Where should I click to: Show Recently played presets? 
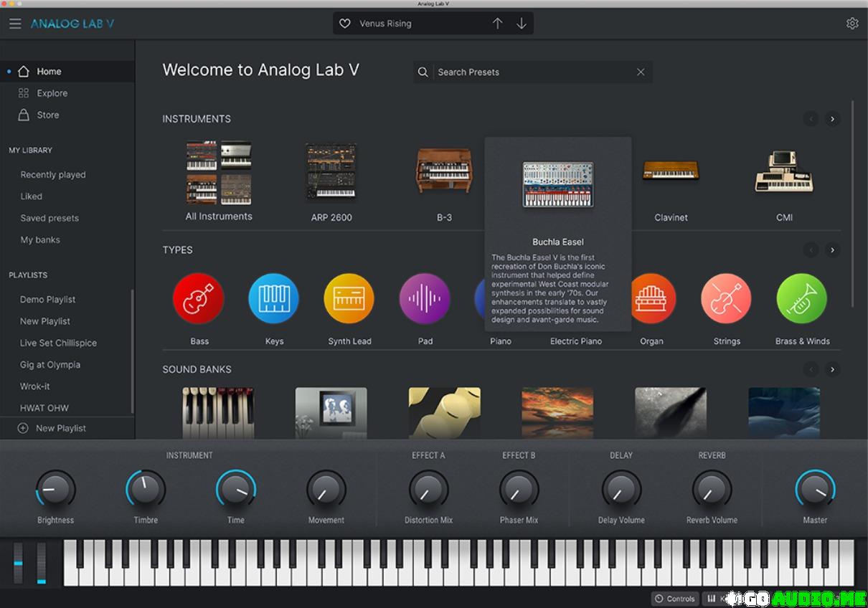pos(53,175)
